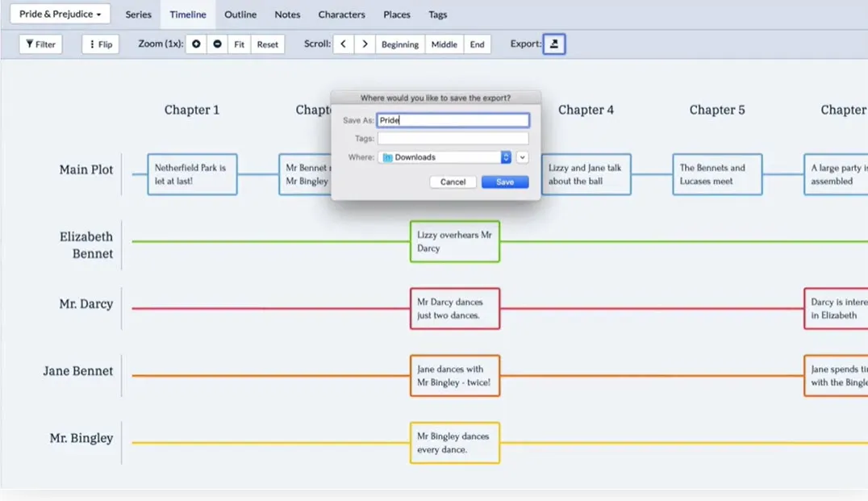The height and width of the screenshot is (501, 868).
Task: Select the 'Jane dances with Mr Bingley - twice!' card
Action: 455,376
